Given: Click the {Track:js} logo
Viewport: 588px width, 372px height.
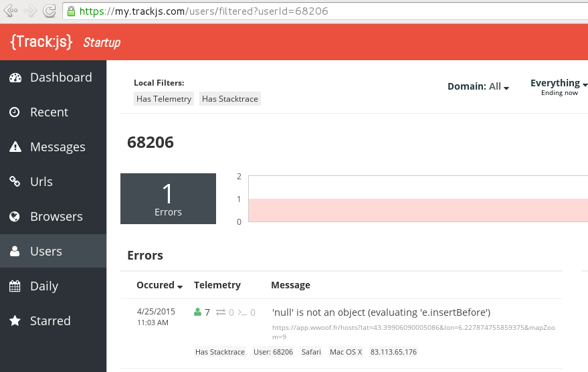Looking at the screenshot, I should (x=41, y=41).
